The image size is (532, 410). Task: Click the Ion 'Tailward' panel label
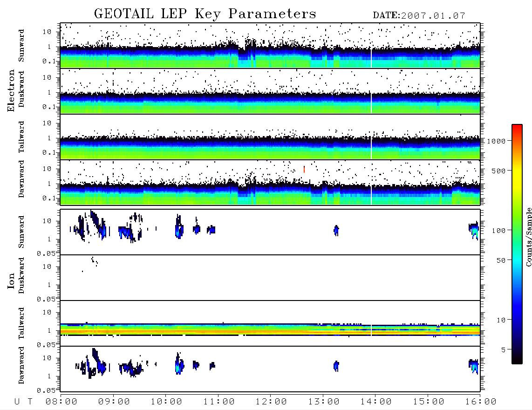click(21, 323)
